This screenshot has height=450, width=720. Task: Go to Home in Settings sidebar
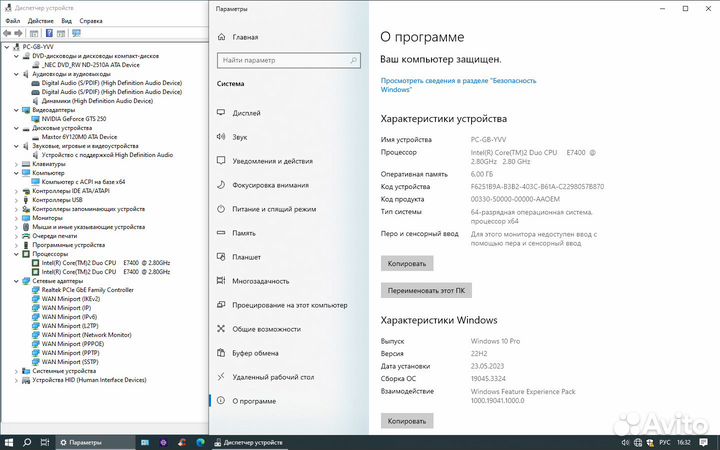coord(244,37)
